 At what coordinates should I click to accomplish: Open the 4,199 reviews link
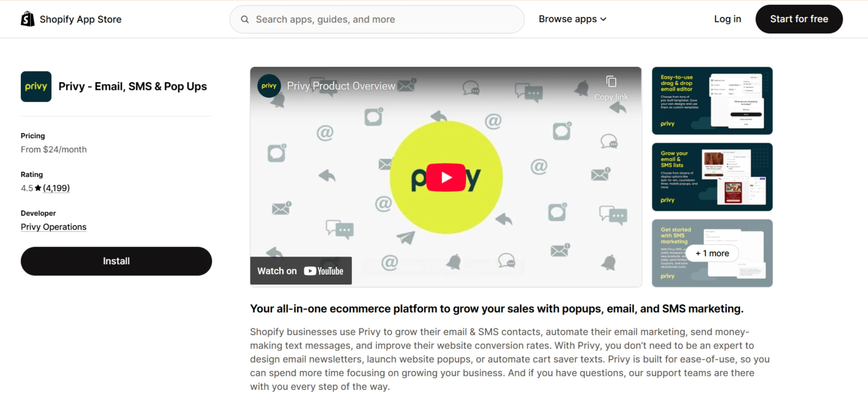tap(57, 188)
